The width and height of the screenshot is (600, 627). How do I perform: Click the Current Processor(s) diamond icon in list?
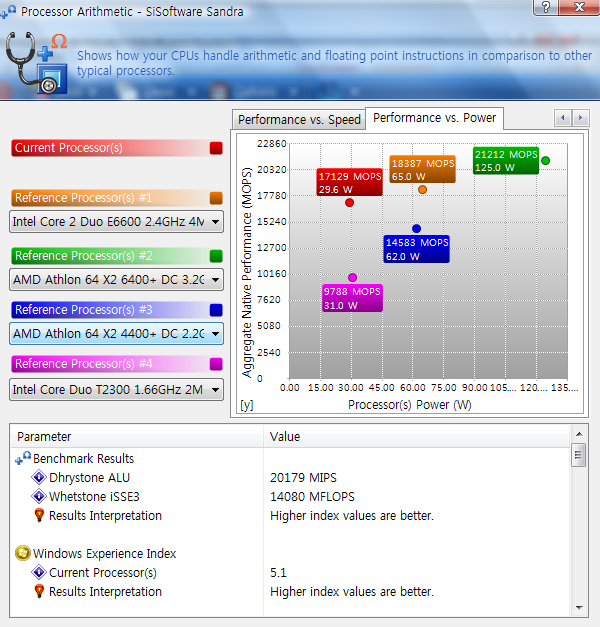[x=39, y=572]
